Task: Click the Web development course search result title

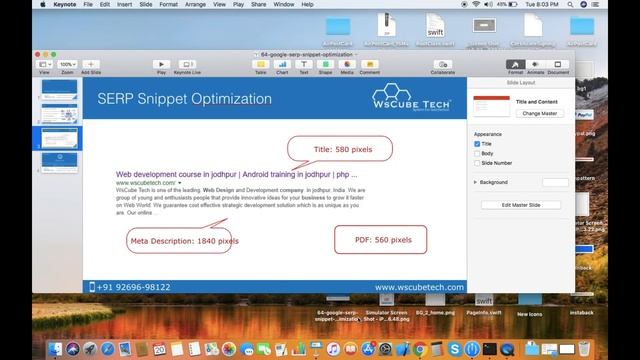Action: click(x=236, y=174)
